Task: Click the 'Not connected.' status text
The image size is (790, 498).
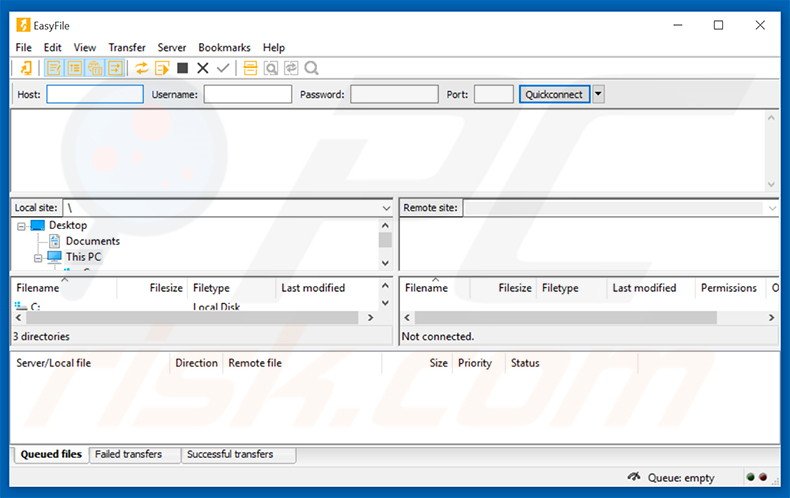Action: (438, 336)
